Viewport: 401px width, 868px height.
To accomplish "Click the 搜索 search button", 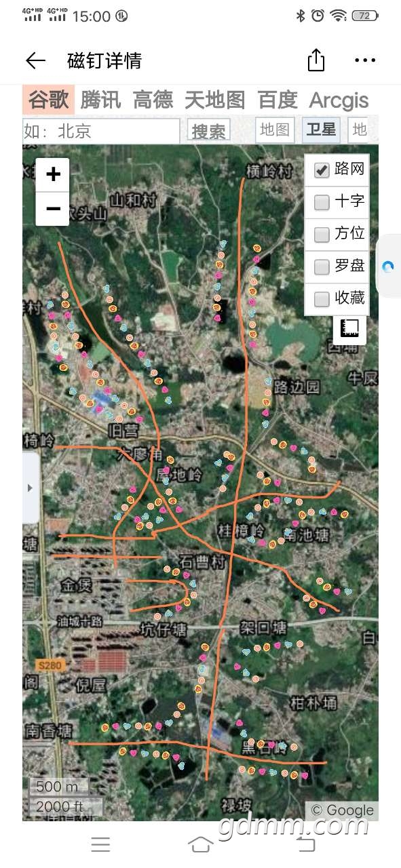I will point(210,131).
